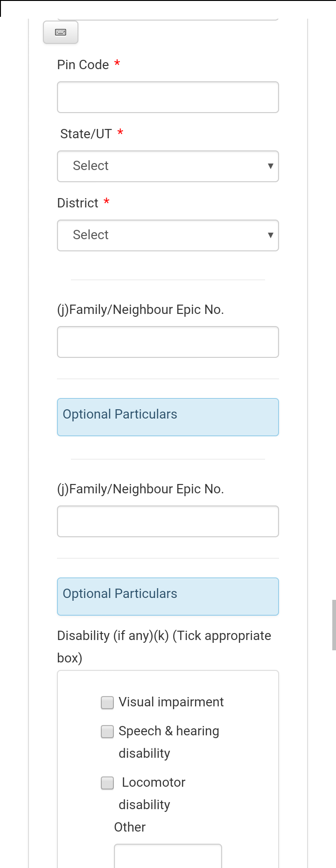Click the first Family/Neighbour Epic No. field
Viewport: 336px width, 868px height.
coord(168,342)
